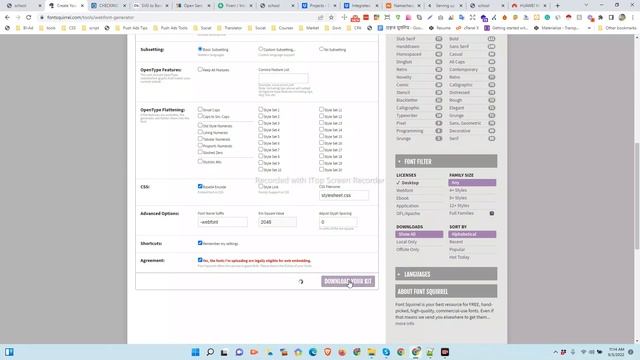Filter licenses by Webfont
This screenshot has width=640, height=360.
[404, 191]
